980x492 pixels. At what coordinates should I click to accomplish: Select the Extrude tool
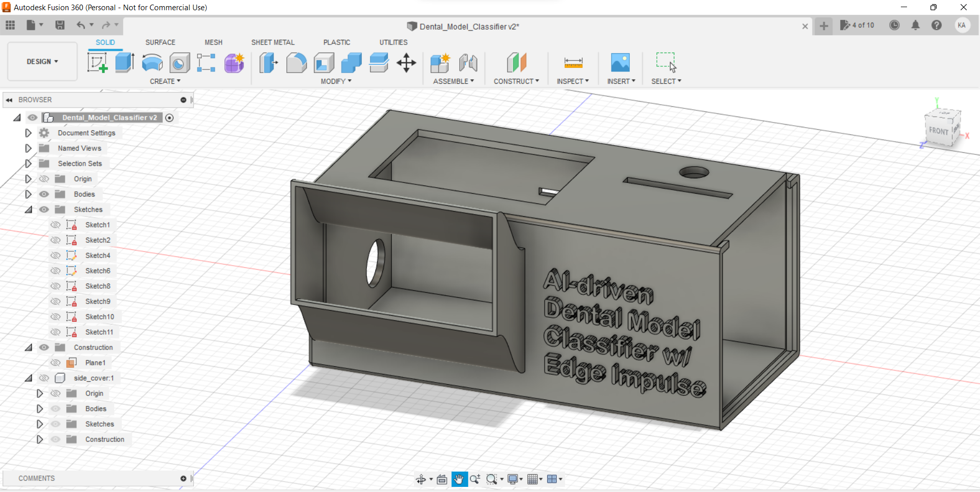(125, 63)
